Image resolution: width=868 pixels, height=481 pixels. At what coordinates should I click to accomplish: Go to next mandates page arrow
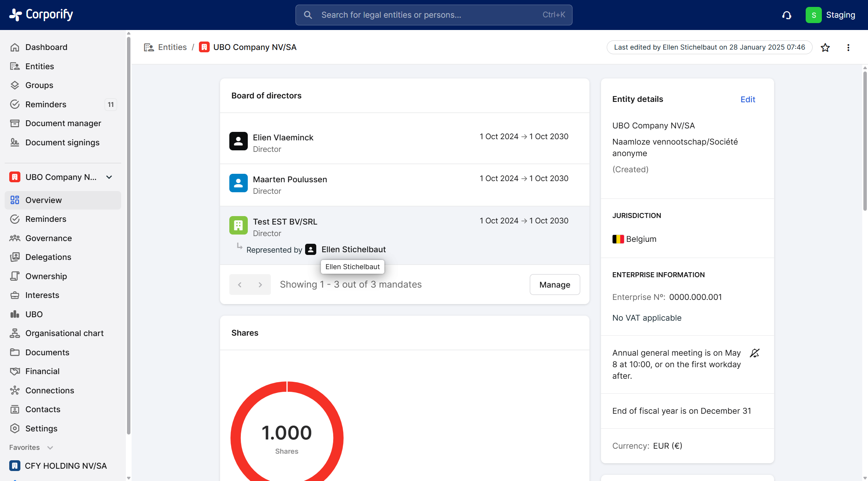coord(260,285)
